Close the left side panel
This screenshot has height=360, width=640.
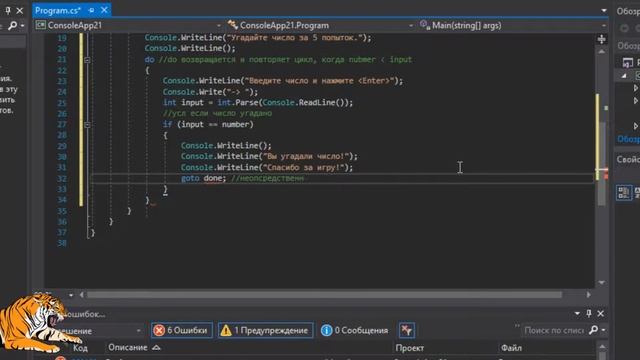tap(20, 10)
